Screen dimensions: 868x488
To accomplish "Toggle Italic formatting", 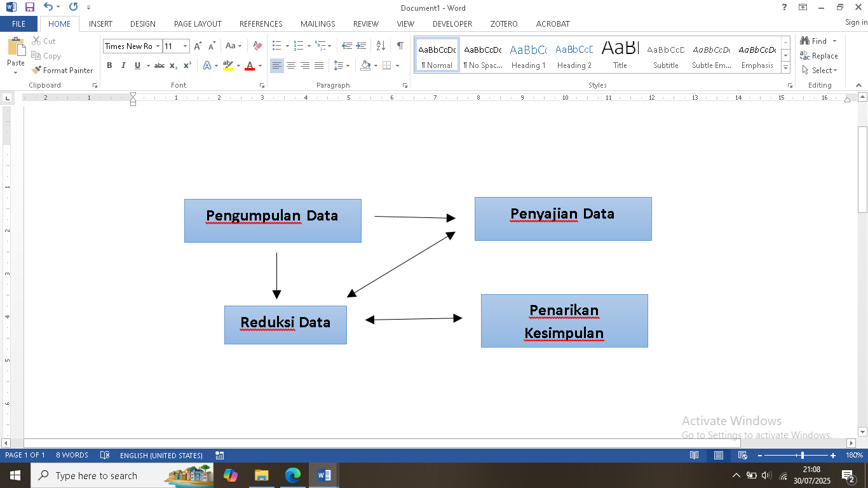I will tap(123, 65).
